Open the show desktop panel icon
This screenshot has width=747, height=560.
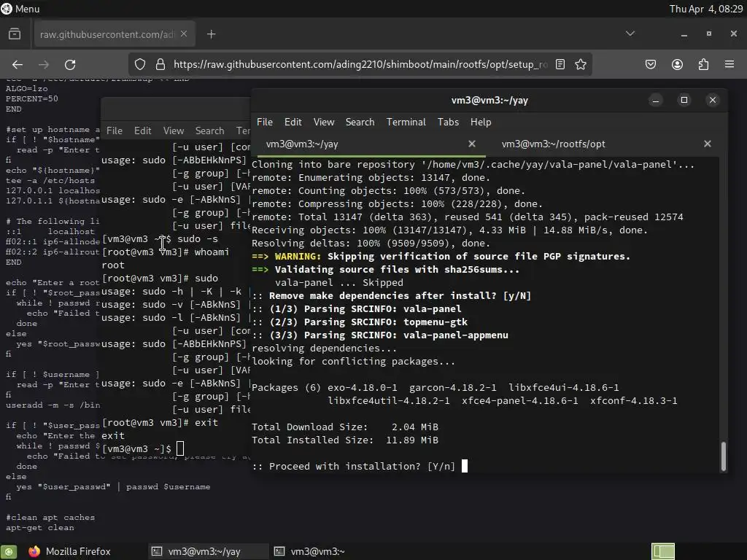pos(9,551)
